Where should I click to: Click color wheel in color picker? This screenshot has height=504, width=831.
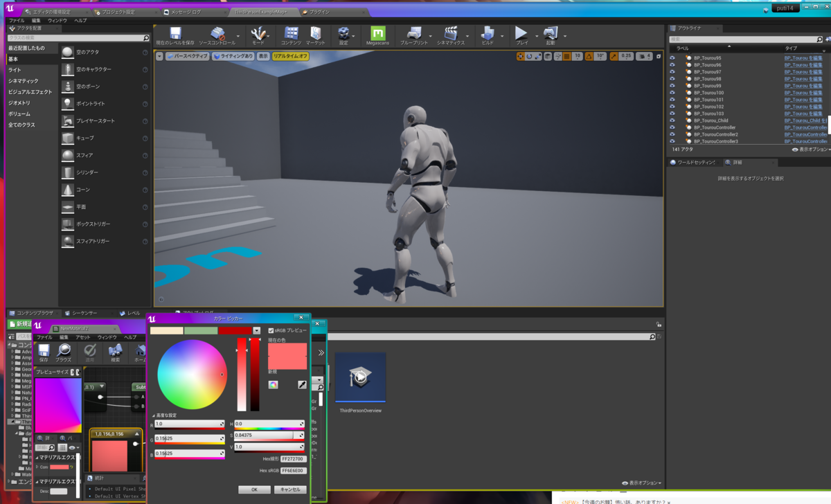pos(192,375)
